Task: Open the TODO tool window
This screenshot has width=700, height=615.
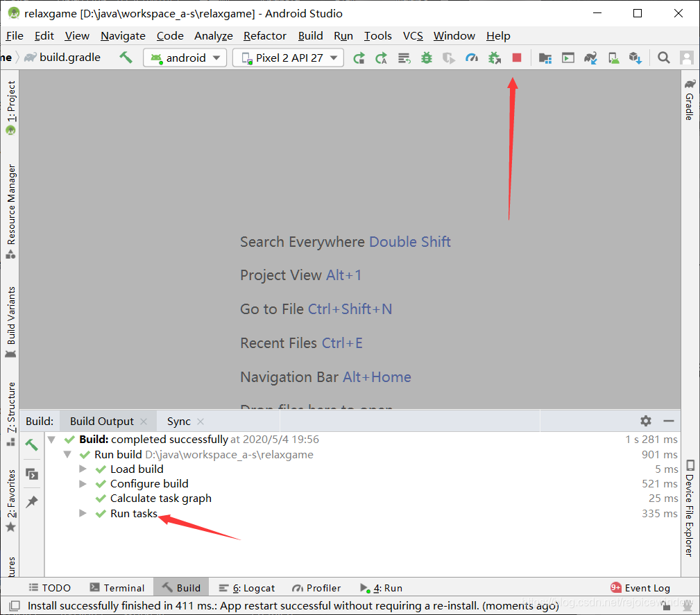Action: pos(49,588)
